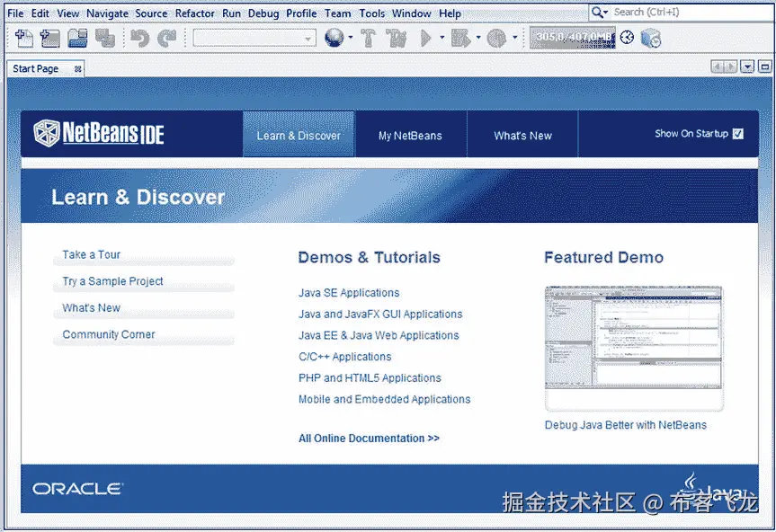
Task: Click the Oracle logo in footer
Action: coord(77,489)
